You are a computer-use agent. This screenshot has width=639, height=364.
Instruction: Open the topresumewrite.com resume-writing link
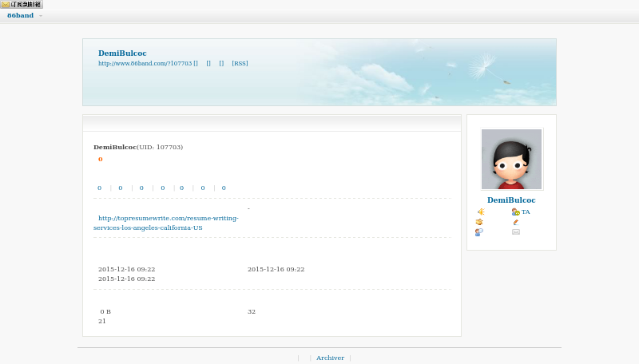166,223
